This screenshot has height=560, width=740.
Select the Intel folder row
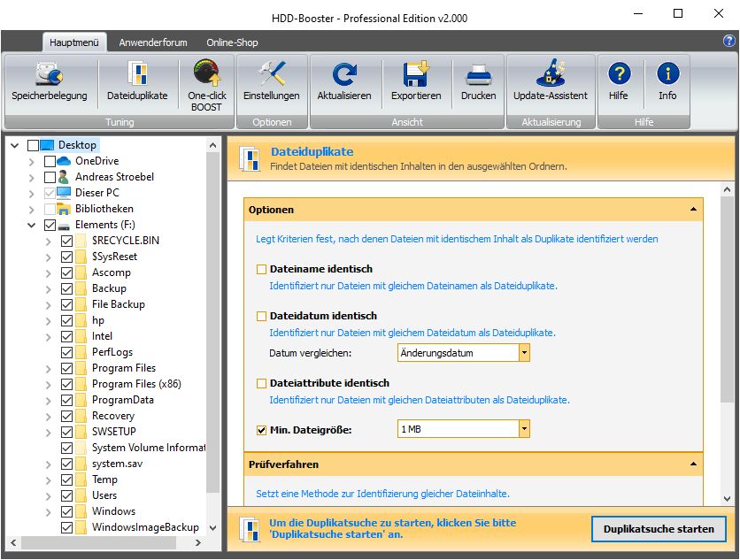pos(102,336)
